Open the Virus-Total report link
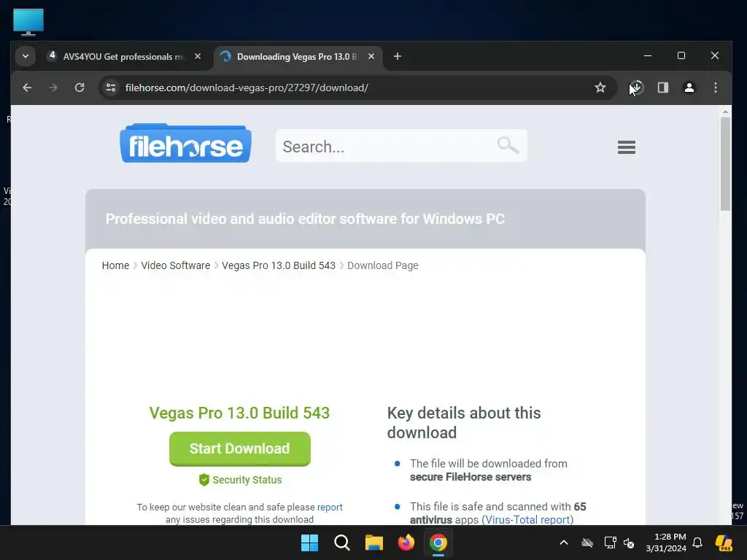The image size is (747, 560). [527, 519]
